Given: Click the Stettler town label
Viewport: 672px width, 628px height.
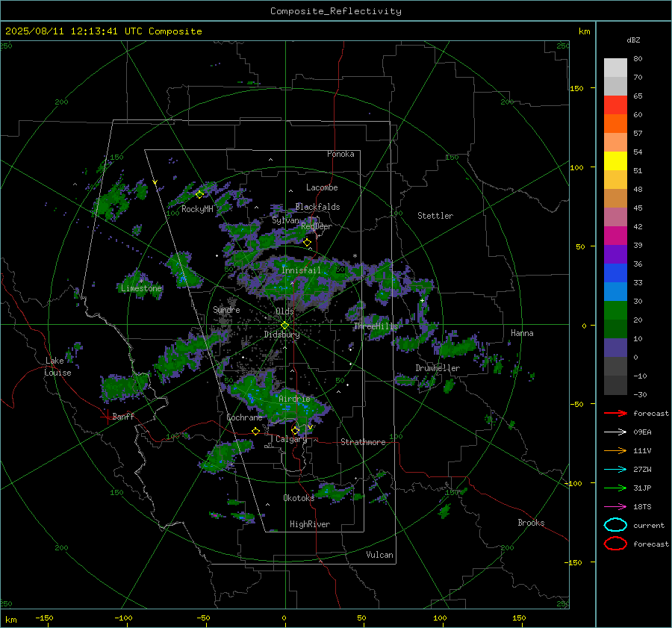Looking at the screenshot, I should (435, 216).
